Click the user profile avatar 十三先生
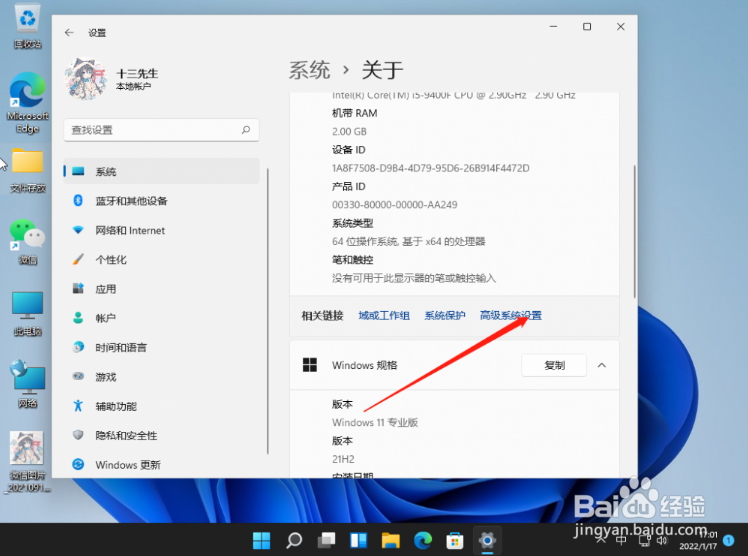The height and width of the screenshot is (556, 748). [x=86, y=79]
